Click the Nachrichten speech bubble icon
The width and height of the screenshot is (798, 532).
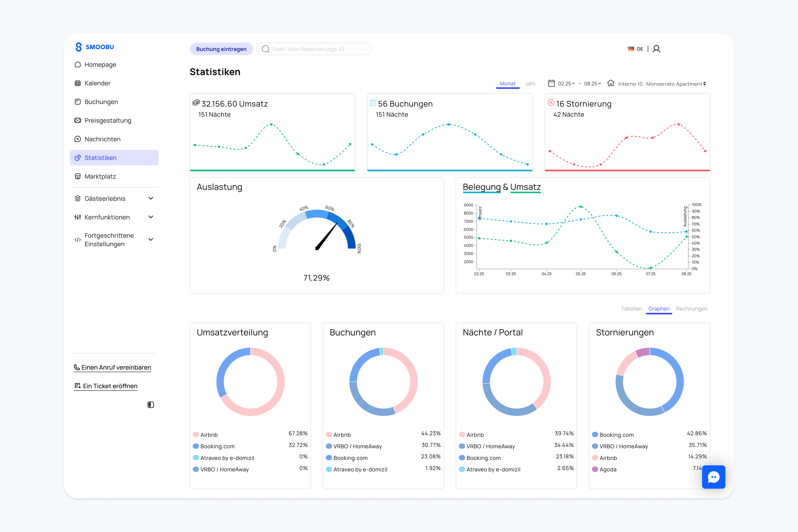pyautogui.click(x=78, y=139)
